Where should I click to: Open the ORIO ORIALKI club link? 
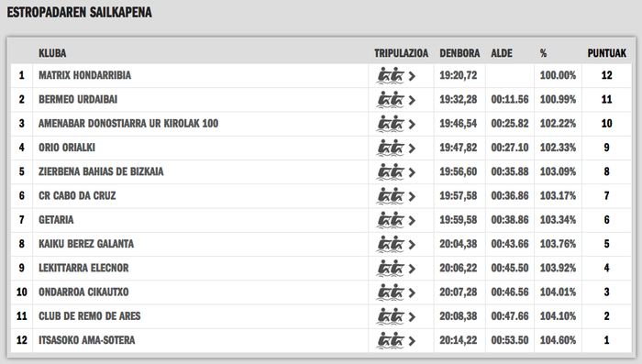tap(67, 148)
